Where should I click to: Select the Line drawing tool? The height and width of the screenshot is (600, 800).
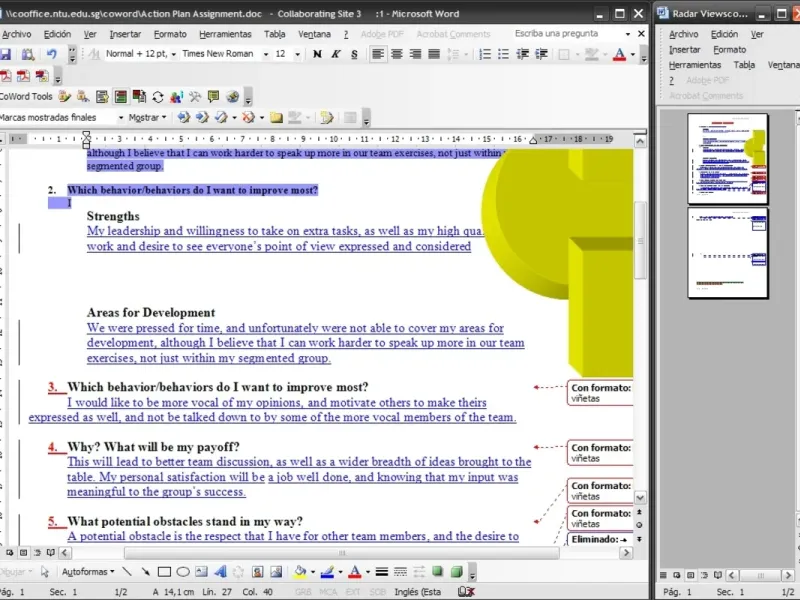128,572
